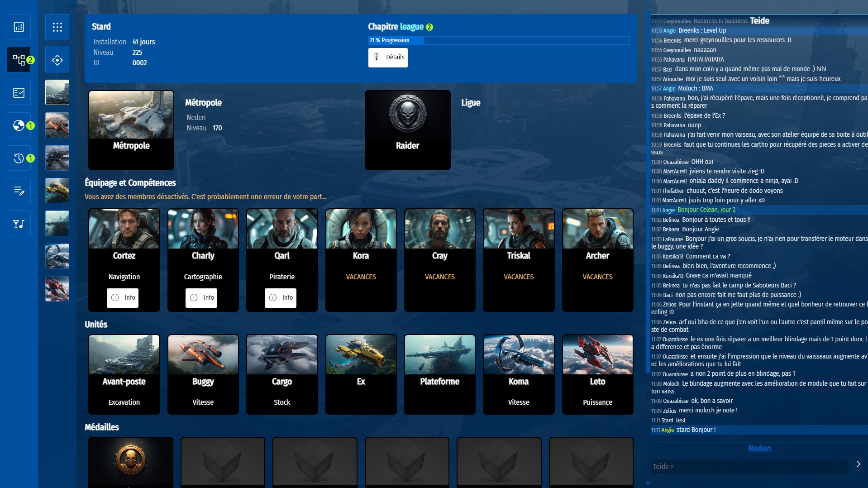Click the Détails trophy button
Screen dimensions: 868x488
[388, 57]
